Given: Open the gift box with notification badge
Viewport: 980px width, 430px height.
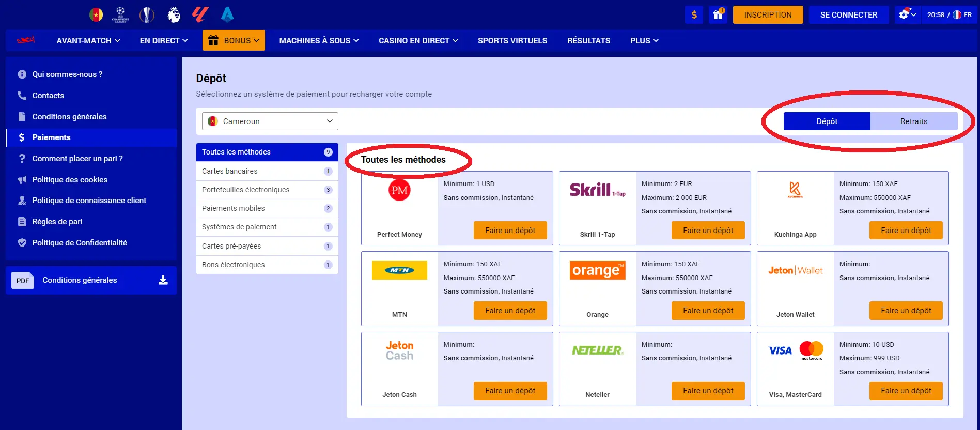Looking at the screenshot, I should (x=718, y=14).
